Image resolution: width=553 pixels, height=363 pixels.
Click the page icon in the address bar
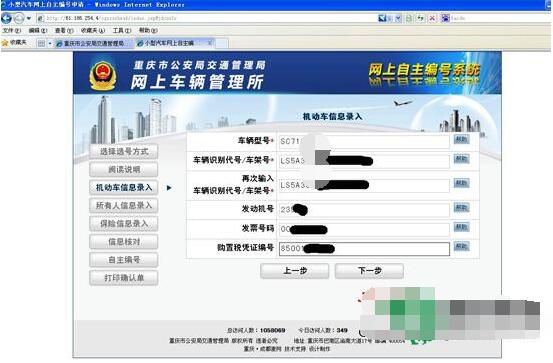41,18
